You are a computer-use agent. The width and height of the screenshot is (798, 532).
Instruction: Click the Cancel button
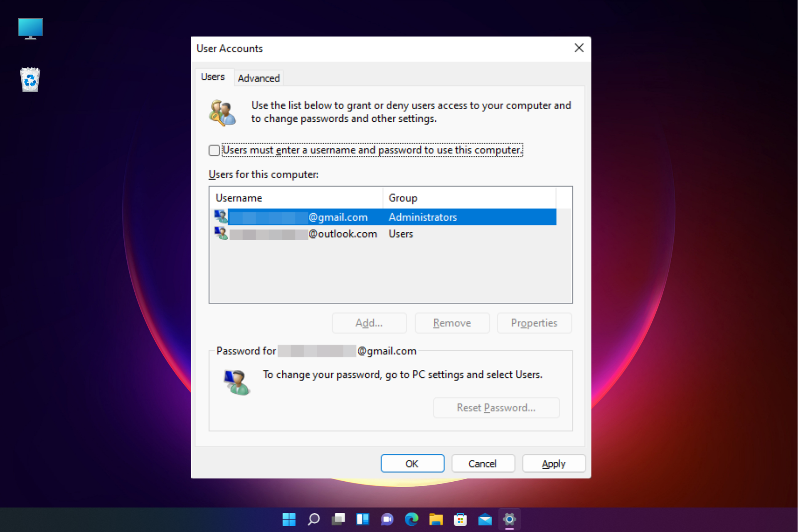(483, 463)
